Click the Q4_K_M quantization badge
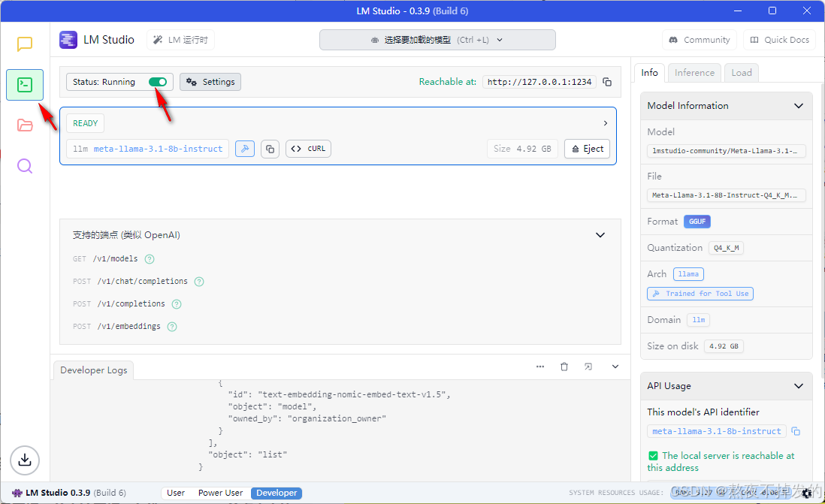Screen dimensions: 825x504 coord(726,248)
